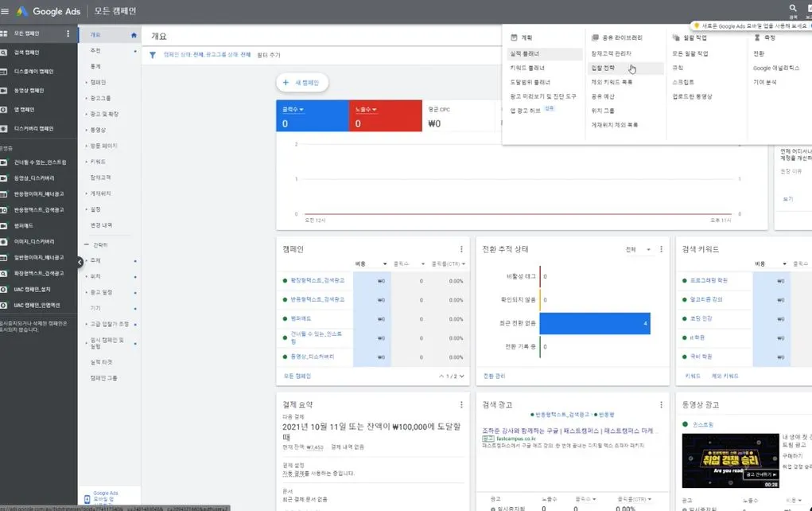812x511 pixels.
Task: Open 실적 플래너 in the tools menu
Action: [544, 54]
